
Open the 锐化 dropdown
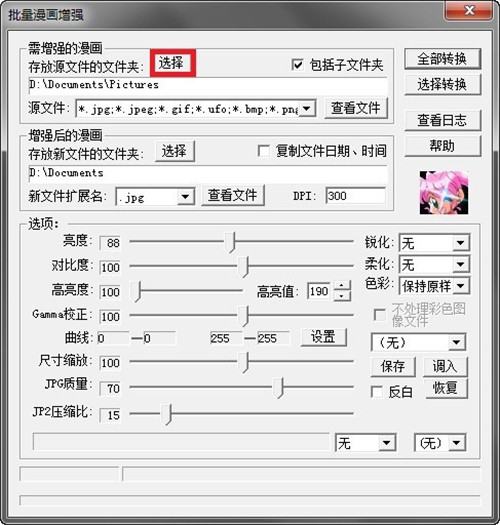[461, 243]
